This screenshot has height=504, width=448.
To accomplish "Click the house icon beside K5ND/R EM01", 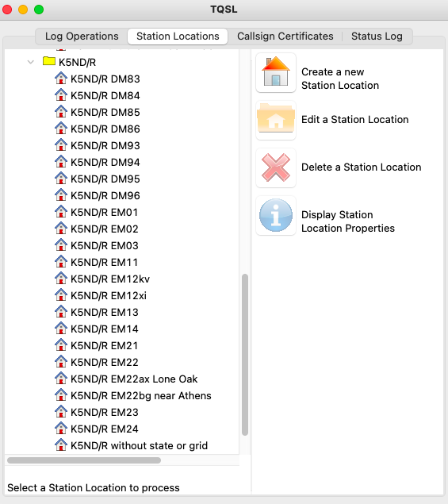I will pos(61,213).
